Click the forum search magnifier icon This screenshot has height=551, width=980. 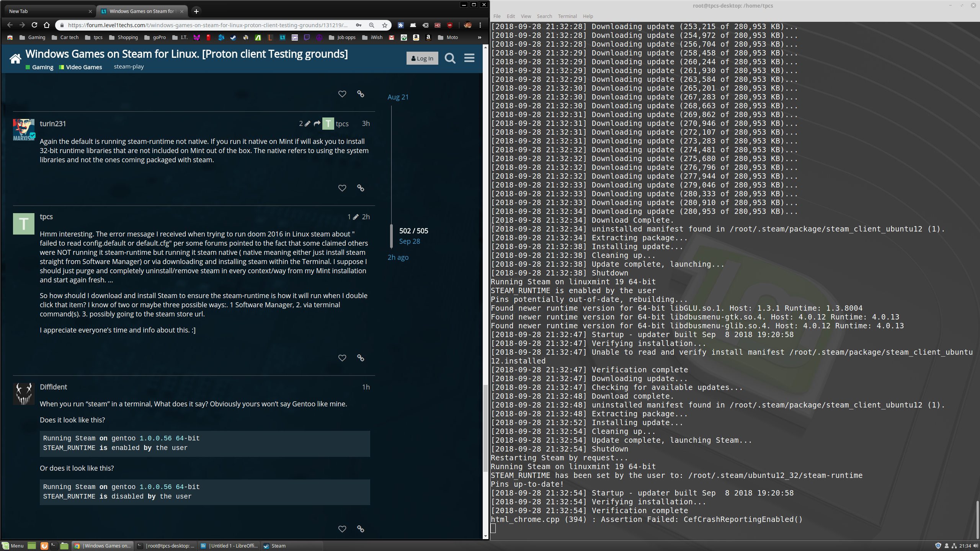[x=450, y=58]
